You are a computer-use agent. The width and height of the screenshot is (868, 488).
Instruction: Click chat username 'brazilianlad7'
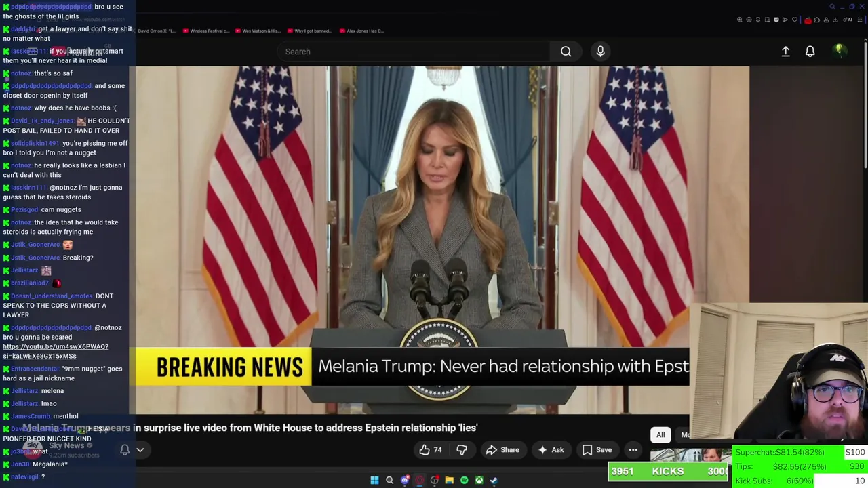click(30, 283)
